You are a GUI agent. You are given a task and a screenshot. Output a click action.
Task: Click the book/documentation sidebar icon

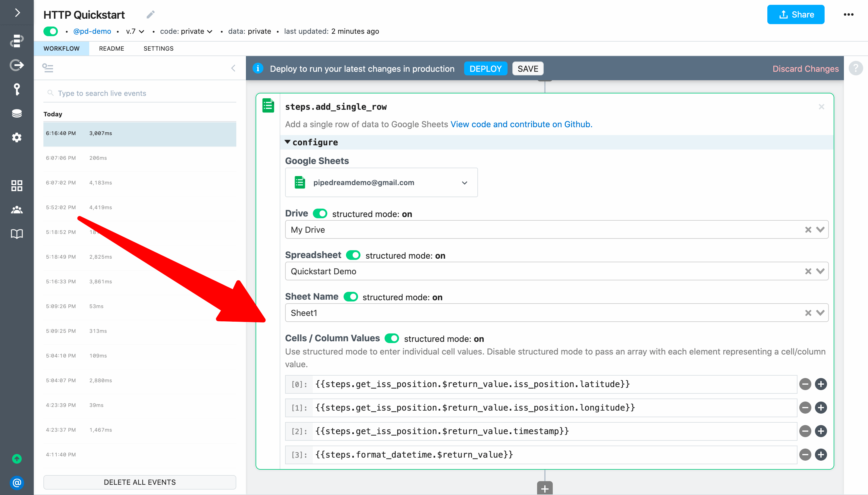coord(17,233)
